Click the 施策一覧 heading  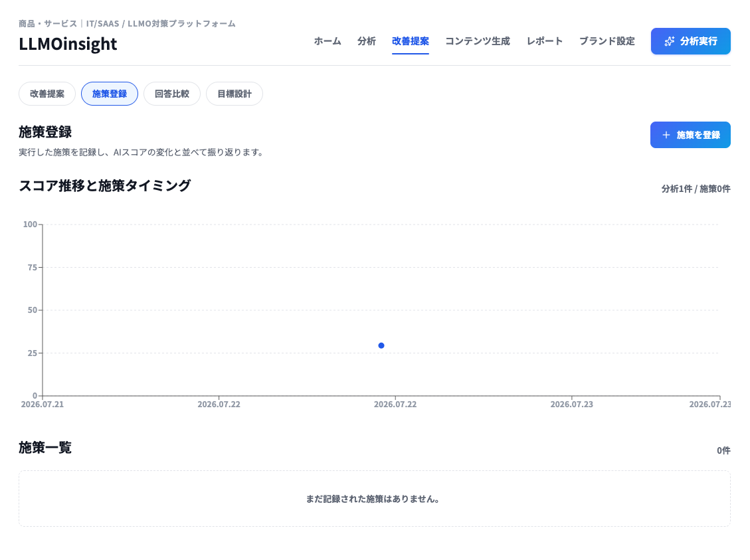coord(45,448)
